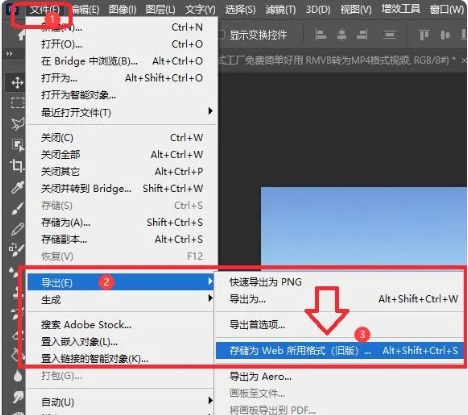Image resolution: width=468 pixels, height=415 pixels.
Task: Choose 打开(O)... from File menu
Action: [122, 44]
